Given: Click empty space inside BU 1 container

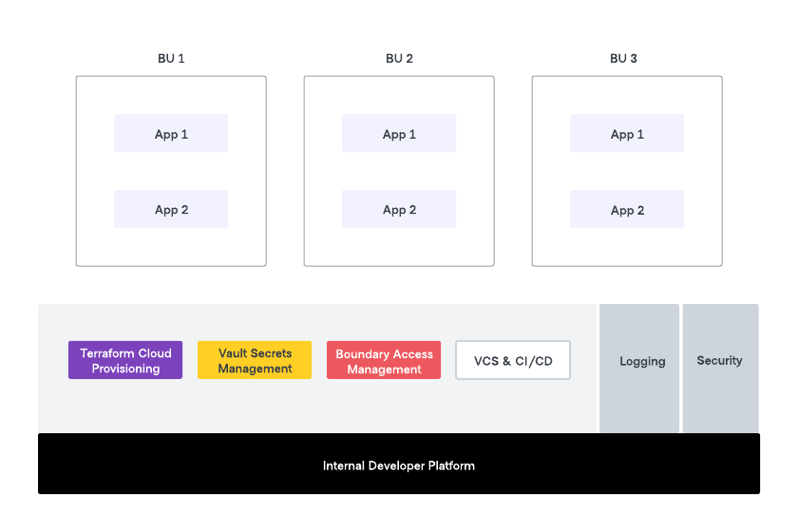Looking at the screenshot, I should [x=171, y=249].
